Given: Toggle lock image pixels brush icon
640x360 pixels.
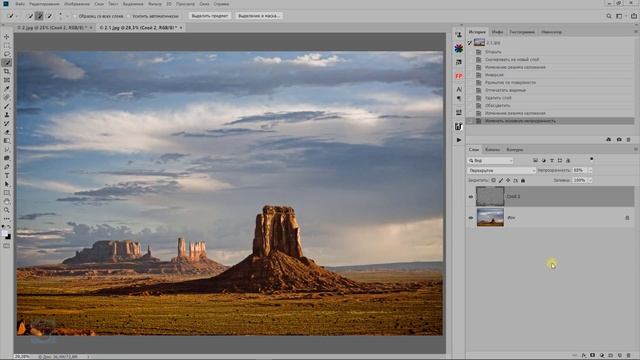Looking at the screenshot, I should click(501, 180).
